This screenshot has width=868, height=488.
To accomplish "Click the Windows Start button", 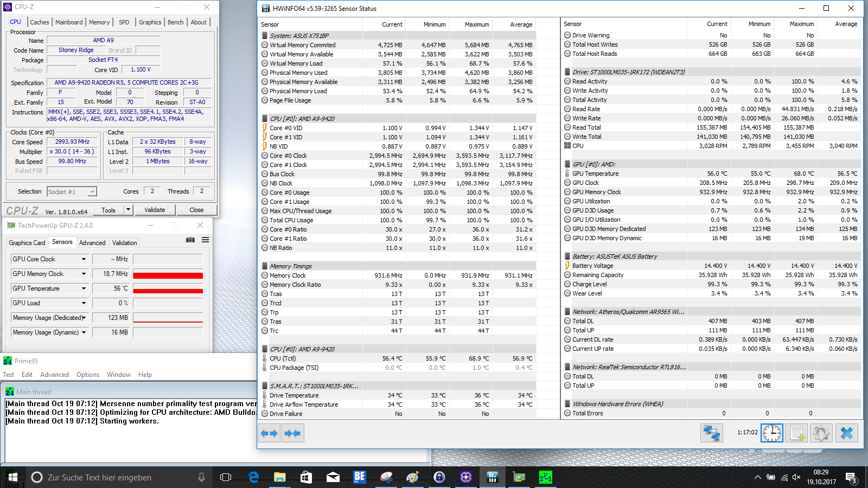I will [12, 477].
